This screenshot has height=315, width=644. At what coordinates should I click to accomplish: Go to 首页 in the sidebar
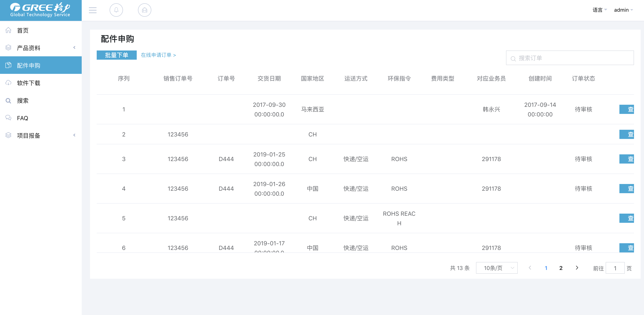click(41, 30)
